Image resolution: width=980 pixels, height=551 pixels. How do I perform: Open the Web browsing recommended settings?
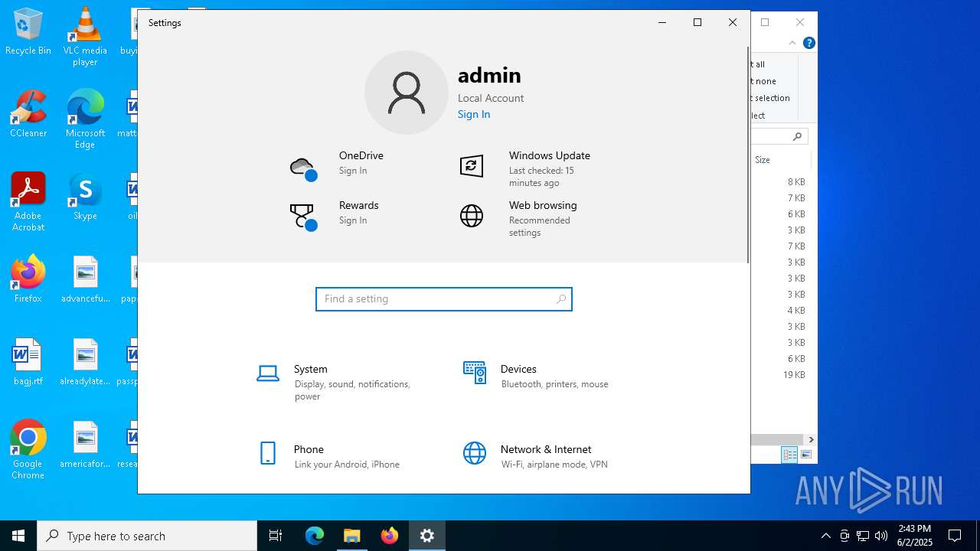pyautogui.click(x=540, y=227)
